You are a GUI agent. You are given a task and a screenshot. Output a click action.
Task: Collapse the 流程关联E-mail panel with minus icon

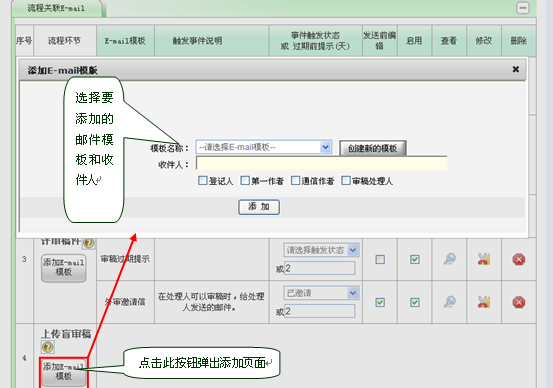click(523, 8)
